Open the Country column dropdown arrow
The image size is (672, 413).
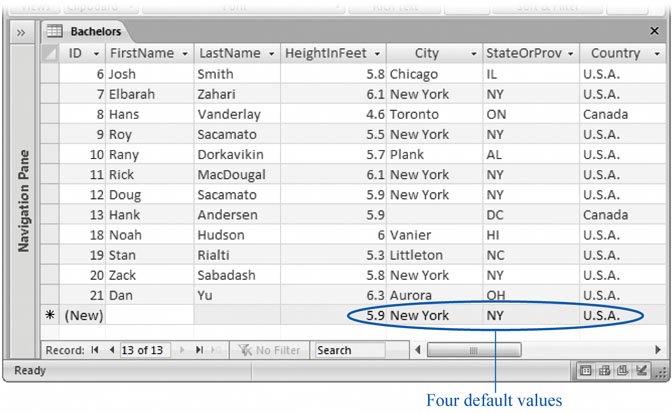click(657, 54)
